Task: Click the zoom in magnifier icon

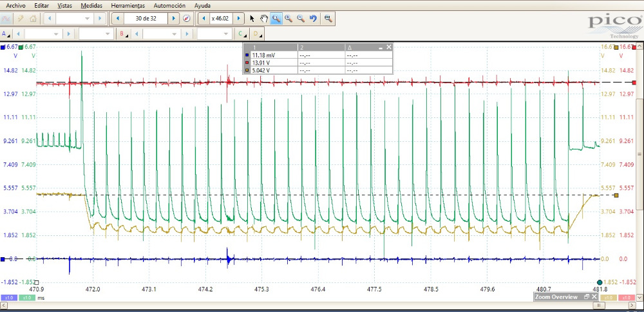Action: coord(289,19)
